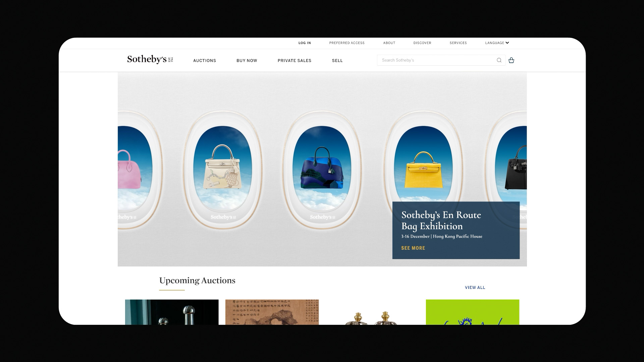644x362 pixels.
Task: Click the Upcoming Auctions heading
Action: point(197,281)
